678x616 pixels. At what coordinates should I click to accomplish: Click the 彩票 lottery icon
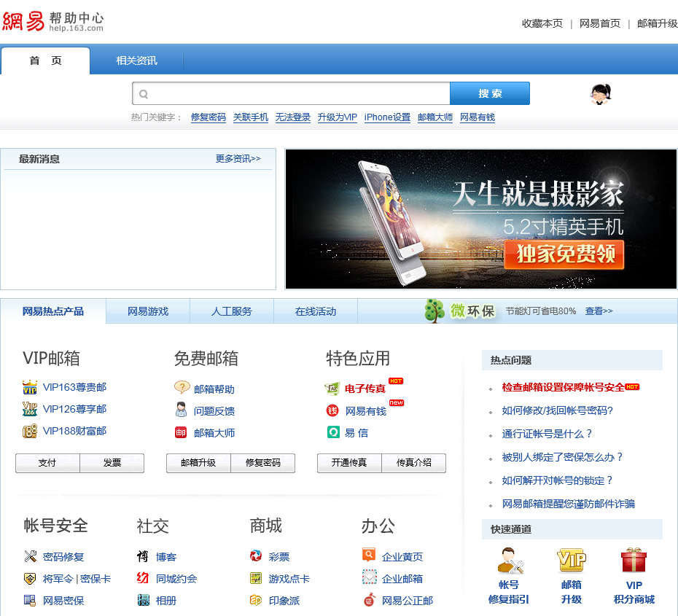(256, 555)
